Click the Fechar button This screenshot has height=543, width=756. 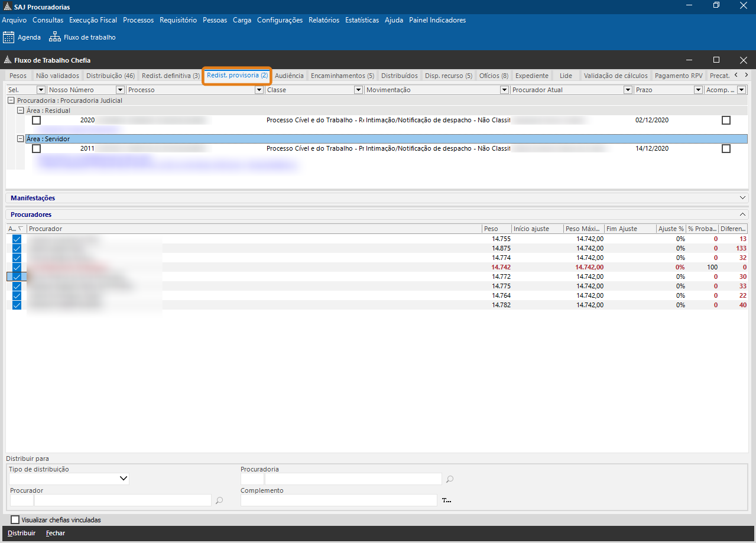(56, 533)
